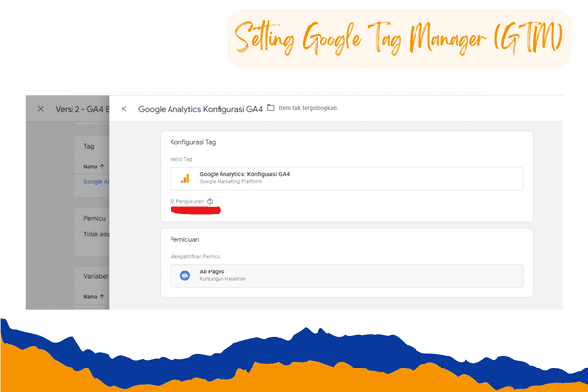Image resolution: width=588 pixels, height=392 pixels.
Task: Close the Google Analytics Konfigurasi GA4 tag panel
Action: click(x=123, y=109)
